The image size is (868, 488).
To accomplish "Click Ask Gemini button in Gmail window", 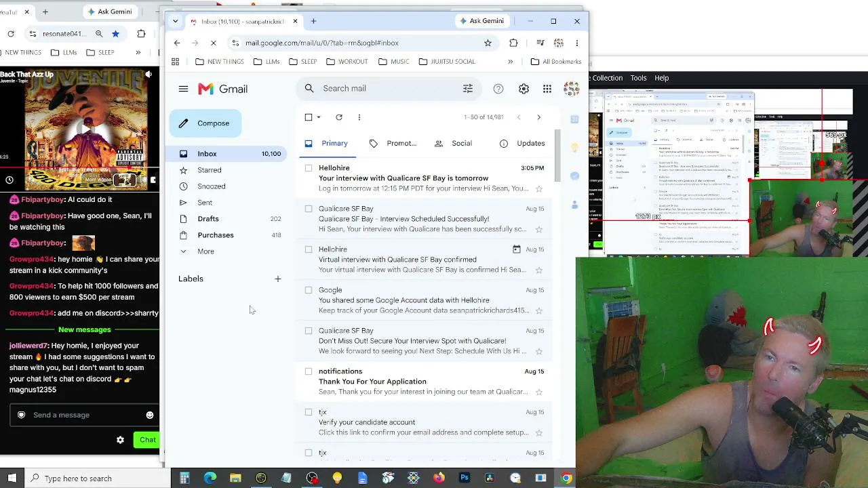I will click(481, 21).
